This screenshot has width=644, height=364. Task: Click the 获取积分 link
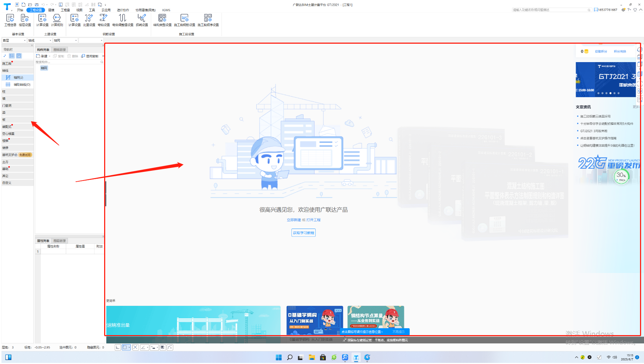point(601,52)
